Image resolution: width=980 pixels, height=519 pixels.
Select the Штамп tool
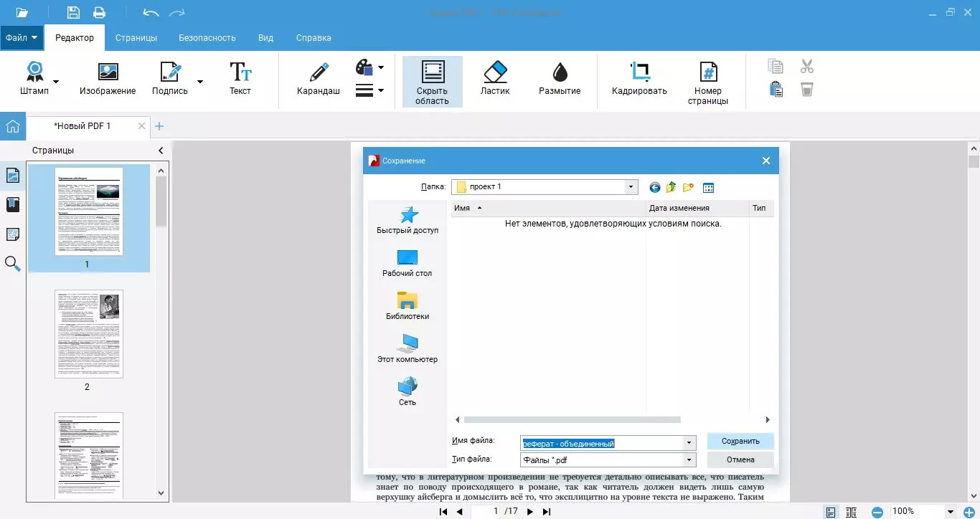click(x=34, y=79)
